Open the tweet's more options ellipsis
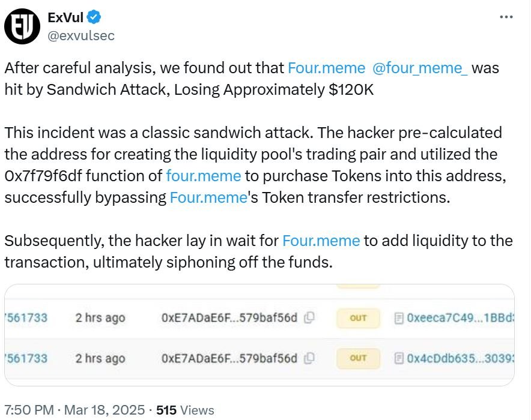This screenshot has height=420, width=531. [x=506, y=17]
